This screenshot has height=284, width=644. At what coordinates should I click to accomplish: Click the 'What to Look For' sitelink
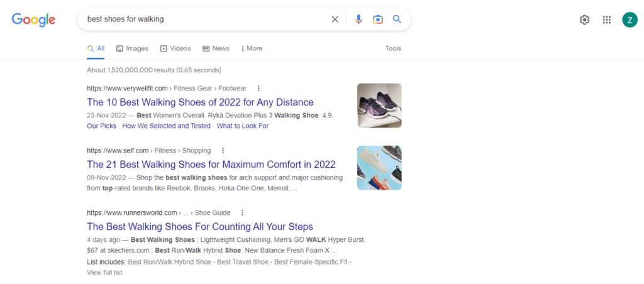pyautogui.click(x=242, y=126)
